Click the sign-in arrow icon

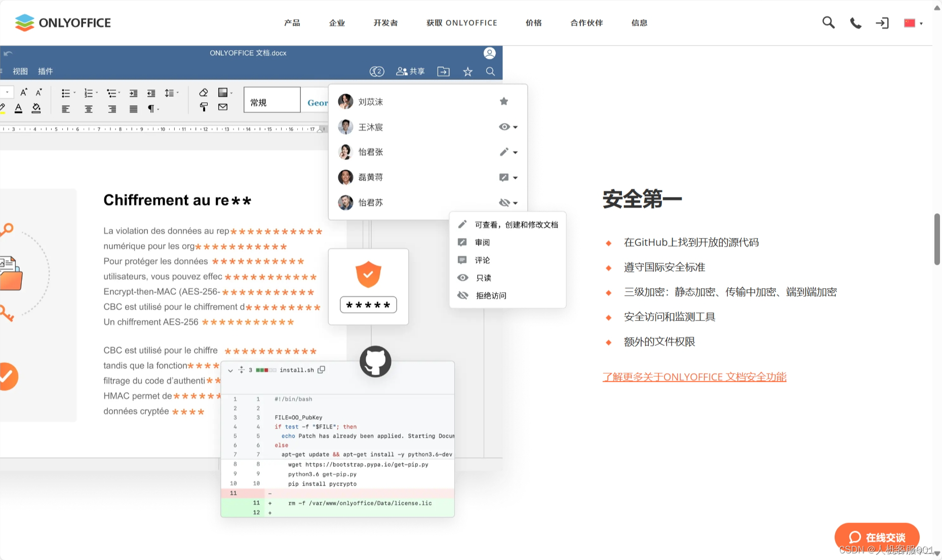(882, 23)
